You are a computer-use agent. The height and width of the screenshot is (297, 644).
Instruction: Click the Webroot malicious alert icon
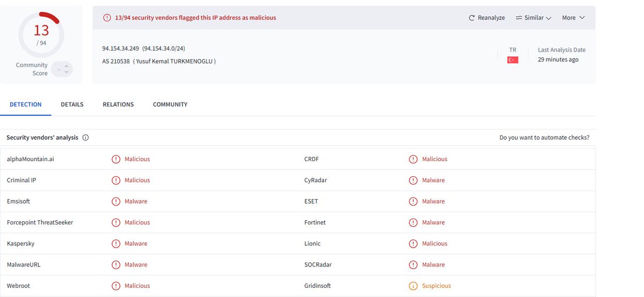coord(116,286)
